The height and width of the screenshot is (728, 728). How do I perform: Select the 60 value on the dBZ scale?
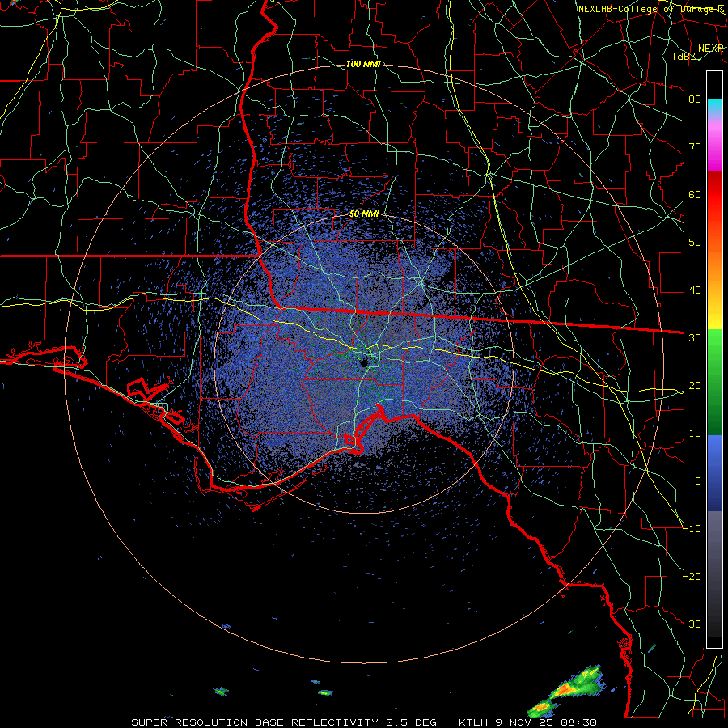tap(695, 195)
